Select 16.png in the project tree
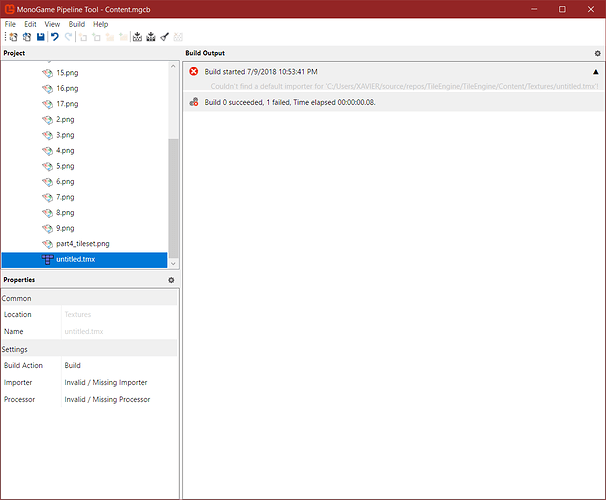 coord(67,88)
